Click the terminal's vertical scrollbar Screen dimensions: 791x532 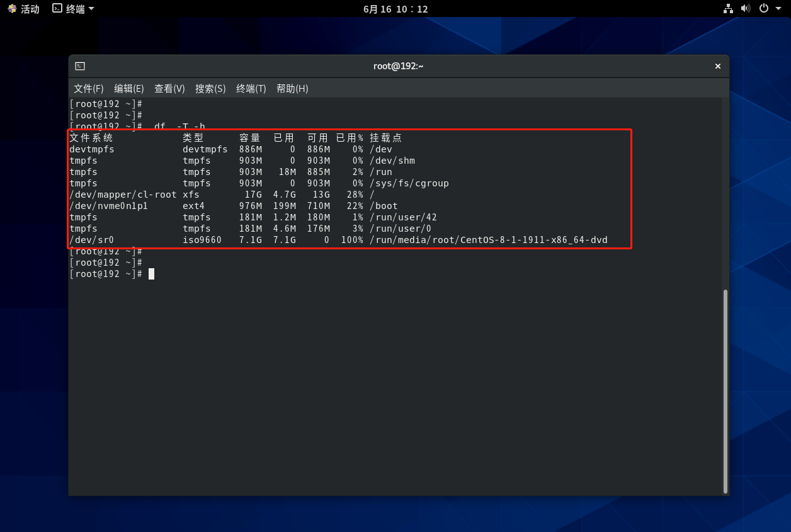point(725,390)
